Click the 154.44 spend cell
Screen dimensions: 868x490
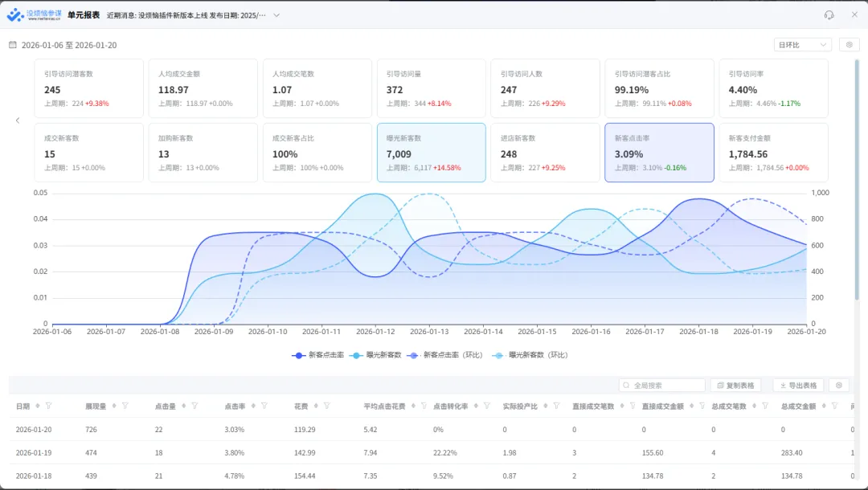(305, 476)
